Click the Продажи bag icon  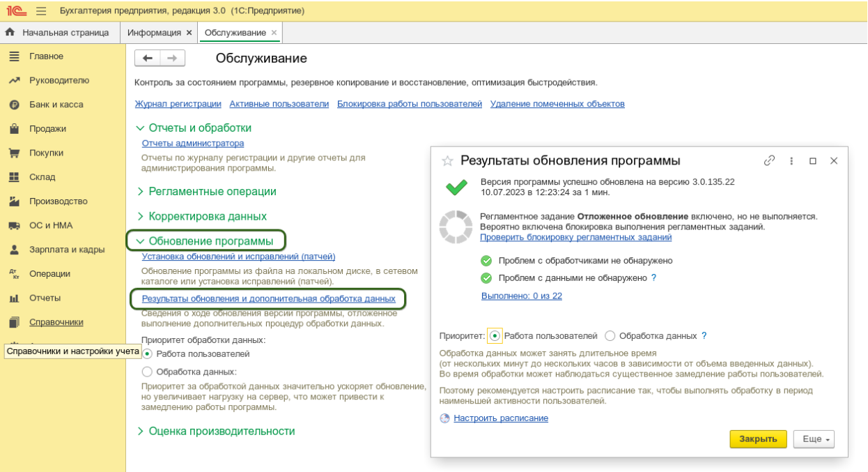14,128
